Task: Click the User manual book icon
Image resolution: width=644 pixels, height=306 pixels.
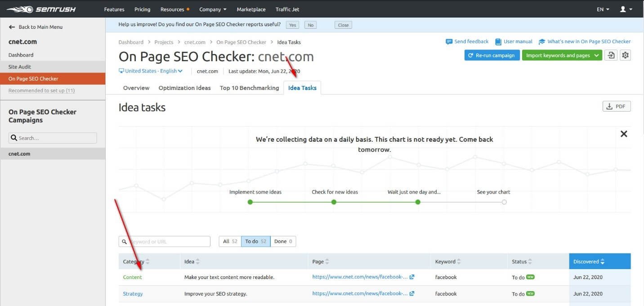Action: coord(498,42)
